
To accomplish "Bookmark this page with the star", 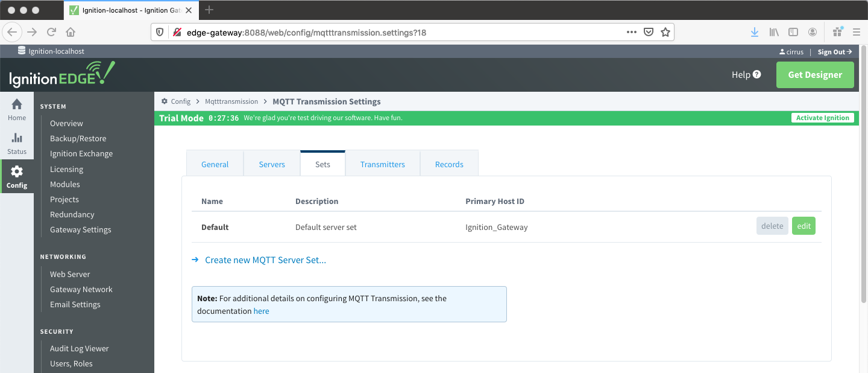I will 665,32.
